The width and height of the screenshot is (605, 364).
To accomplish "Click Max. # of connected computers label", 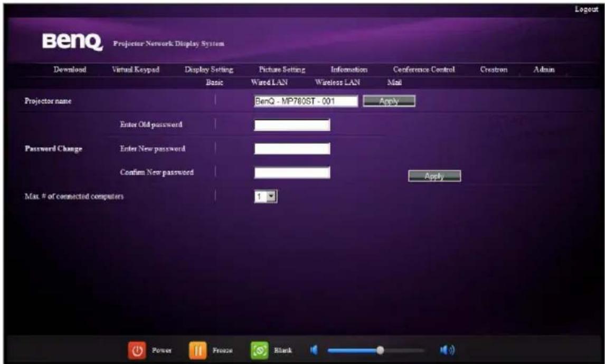I will (74, 196).
